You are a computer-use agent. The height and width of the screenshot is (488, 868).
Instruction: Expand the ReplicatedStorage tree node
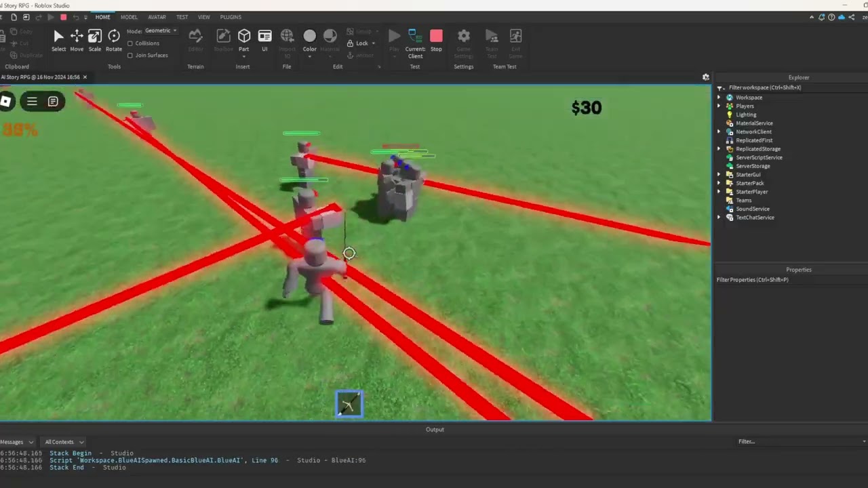click(x=719, y=149)
